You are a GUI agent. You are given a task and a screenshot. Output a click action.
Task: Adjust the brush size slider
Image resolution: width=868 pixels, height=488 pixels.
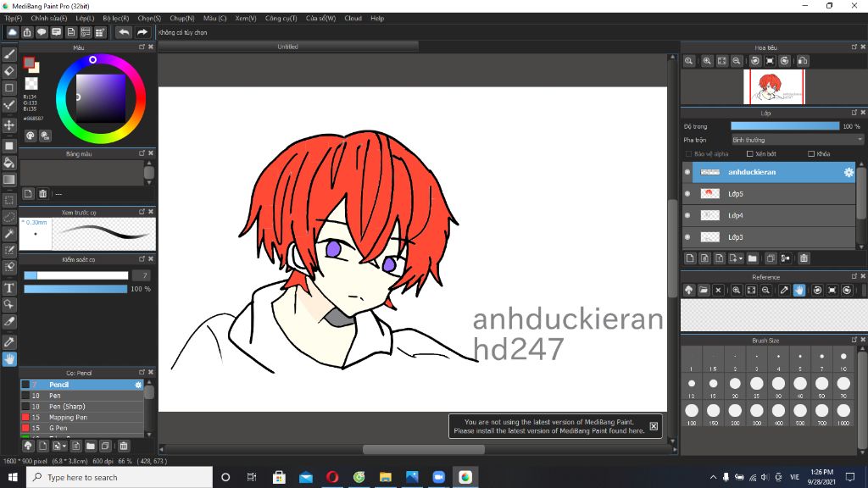tap(75, 275)
